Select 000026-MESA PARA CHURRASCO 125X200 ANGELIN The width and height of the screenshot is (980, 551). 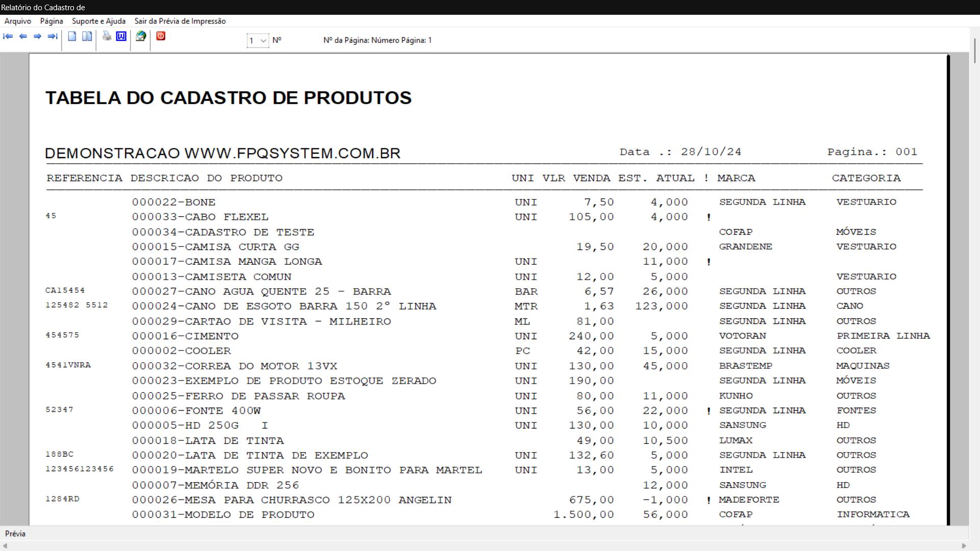pos(292,500)
